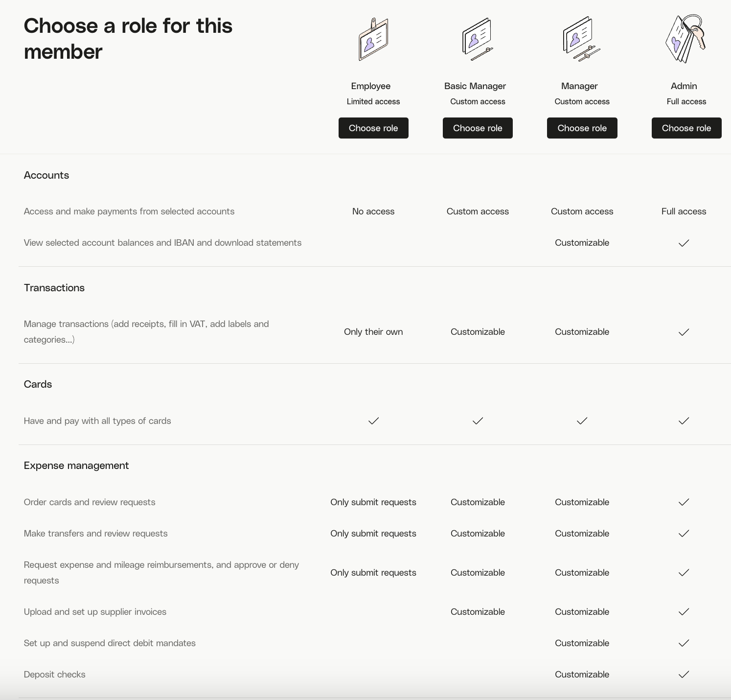The height and width of the screenshot is (700, 731).
Task: Click the Accounts section heading
Action: coord(46,175)
